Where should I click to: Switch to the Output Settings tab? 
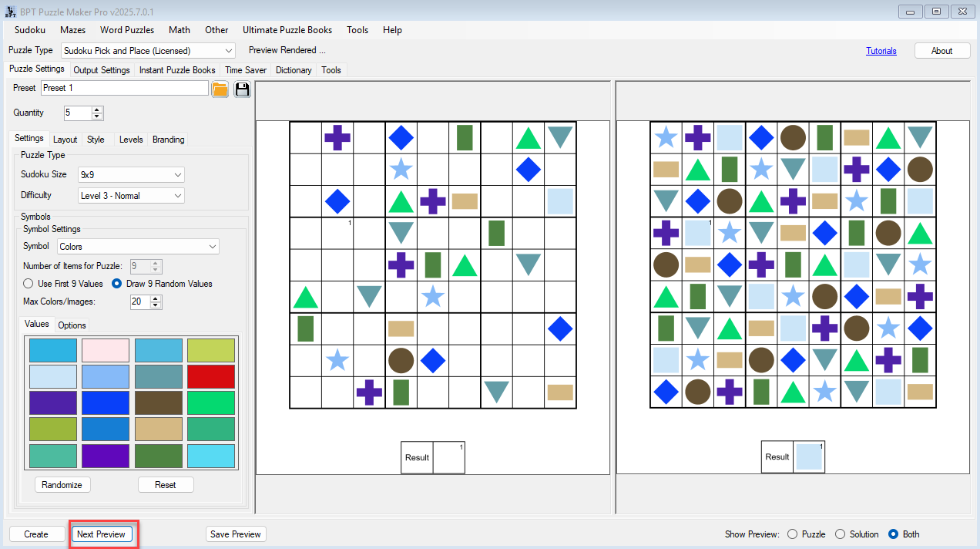101,69
